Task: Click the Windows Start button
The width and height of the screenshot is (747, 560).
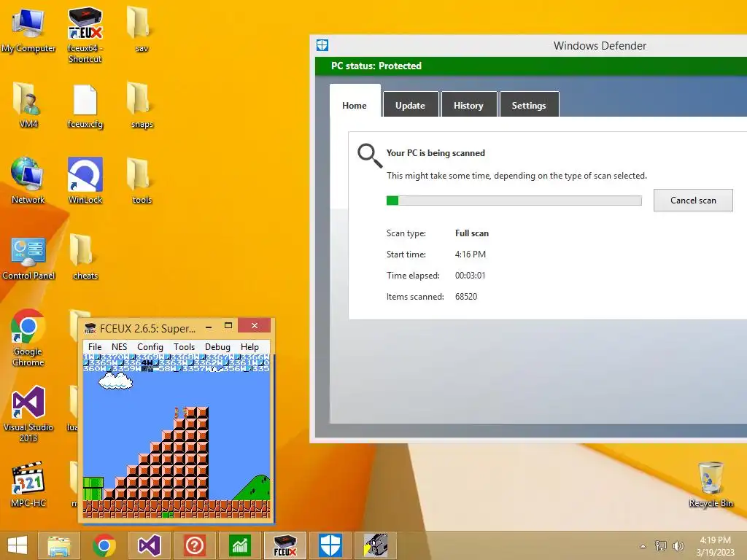Action: coord(18,545)
